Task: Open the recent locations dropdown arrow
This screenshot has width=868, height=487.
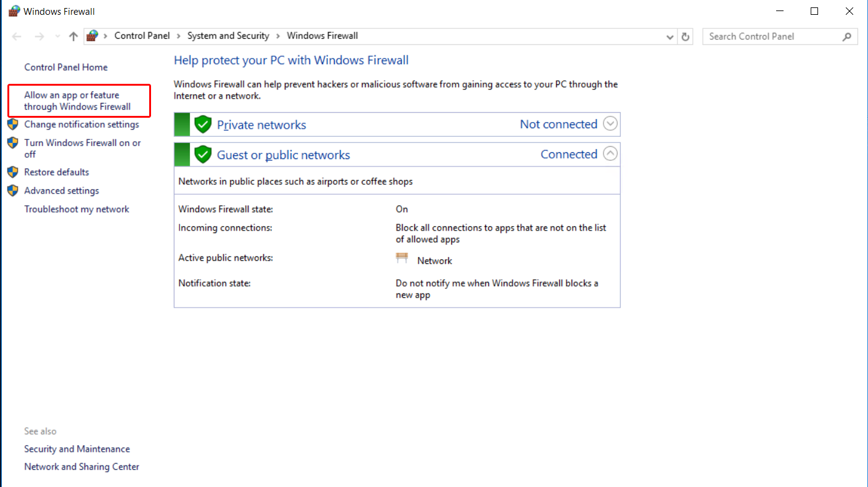Action: [x=57, y=36]
